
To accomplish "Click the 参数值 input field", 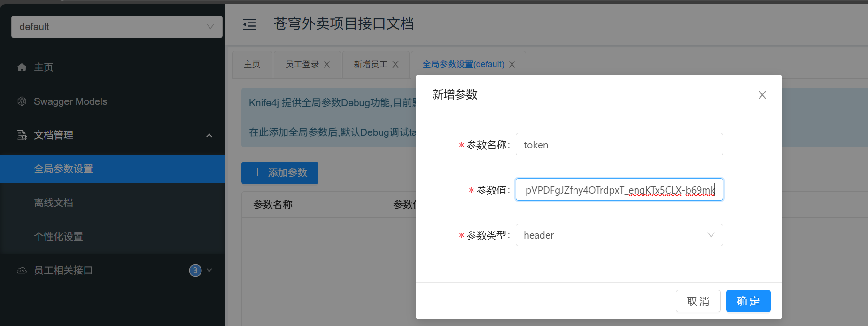I will click(x=619, y=190).
